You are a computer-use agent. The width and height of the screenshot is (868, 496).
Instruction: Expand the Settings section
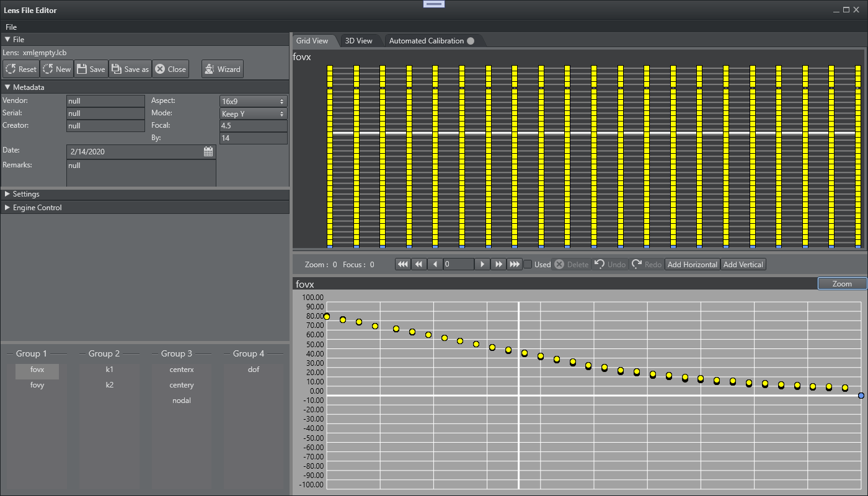pyautogui.click(x=25, y=194)
